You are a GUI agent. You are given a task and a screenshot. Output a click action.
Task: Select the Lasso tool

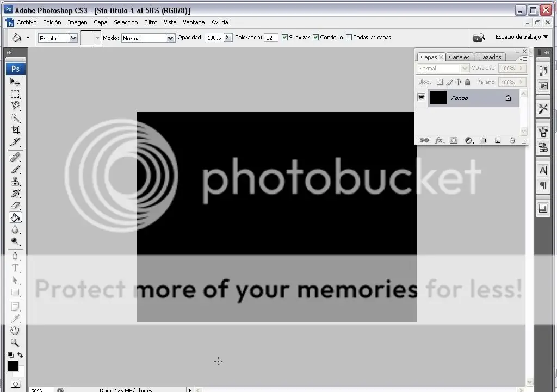[x=15, y=106]
